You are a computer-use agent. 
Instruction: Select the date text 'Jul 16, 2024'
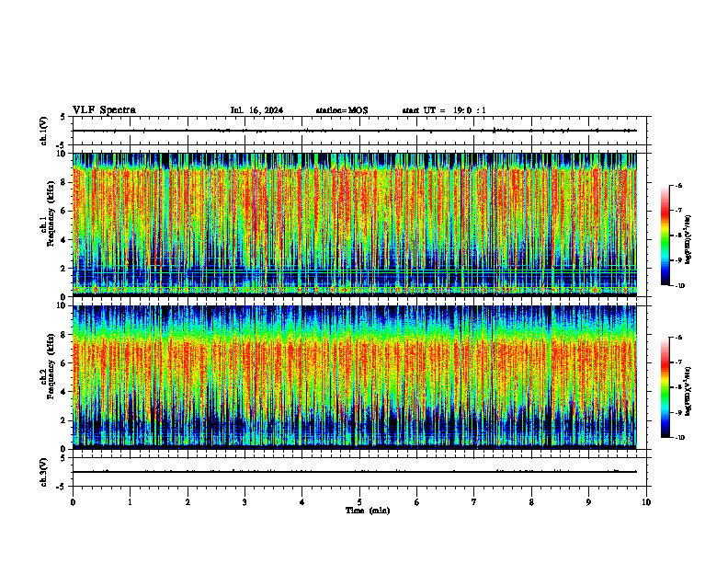[x=256, y=110]
